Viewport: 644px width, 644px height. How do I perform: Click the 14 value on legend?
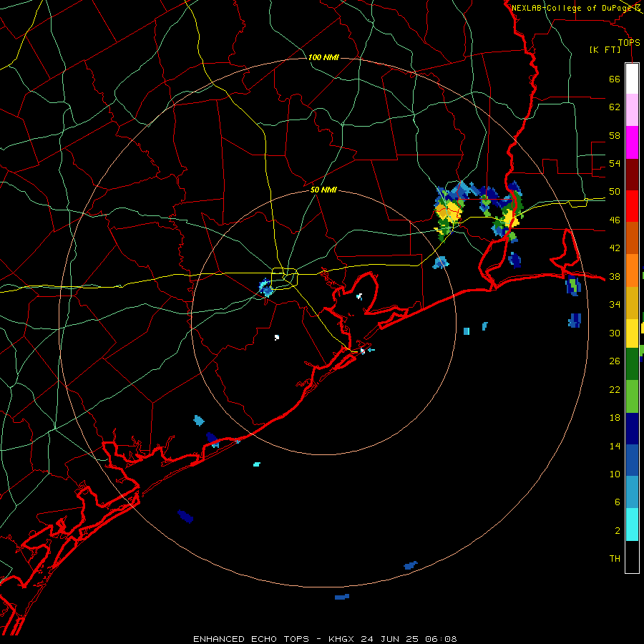[615, 446]
